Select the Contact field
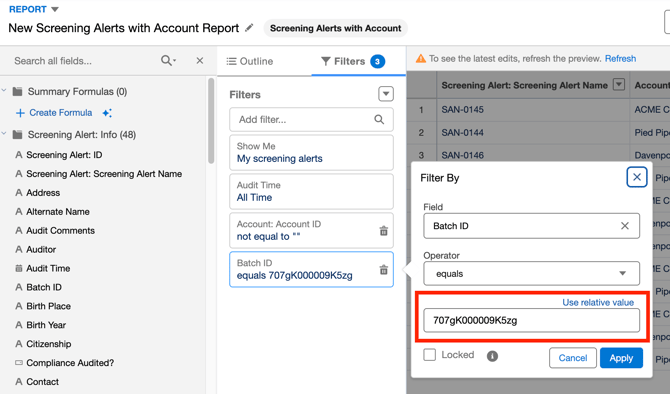 click(x=42, y=382)
